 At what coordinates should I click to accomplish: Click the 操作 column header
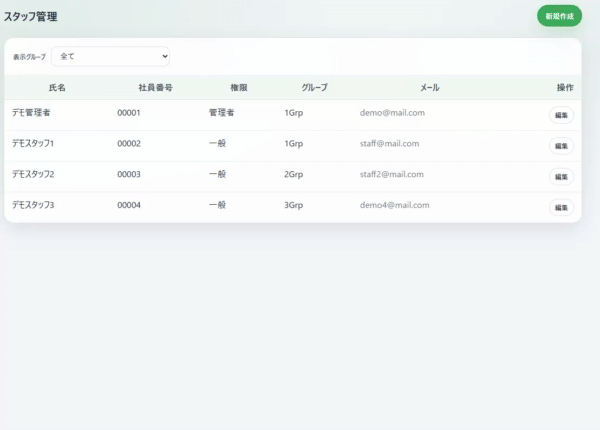[565, 88]
